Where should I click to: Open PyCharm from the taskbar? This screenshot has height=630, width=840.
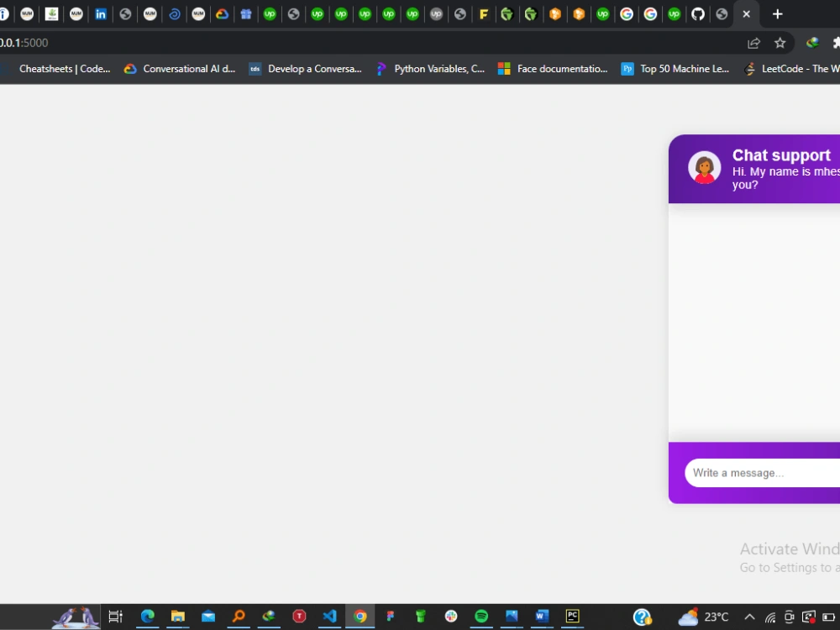[x=572, y=617]
